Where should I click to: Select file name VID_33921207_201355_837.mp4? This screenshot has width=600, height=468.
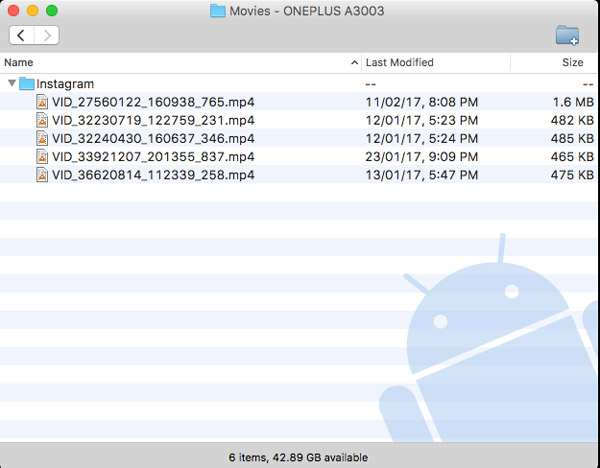pos(153,157)
